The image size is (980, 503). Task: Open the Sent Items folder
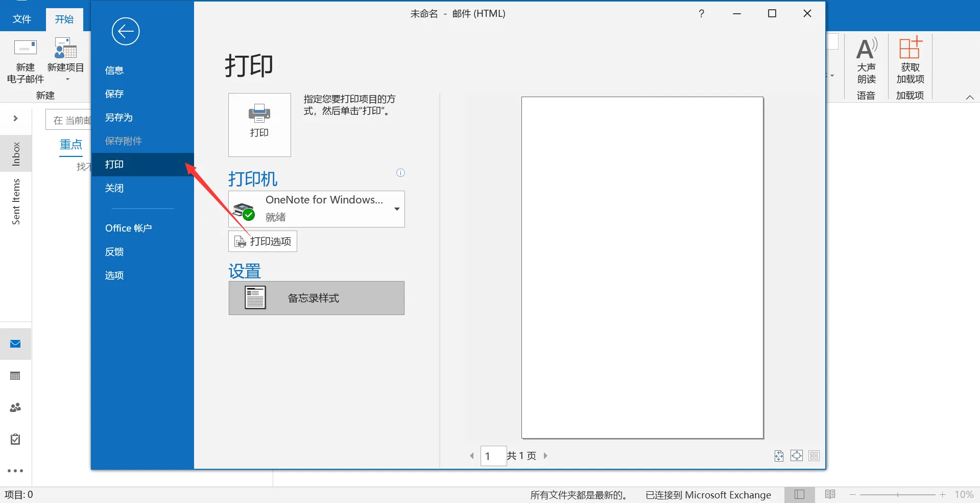(16, 201)
